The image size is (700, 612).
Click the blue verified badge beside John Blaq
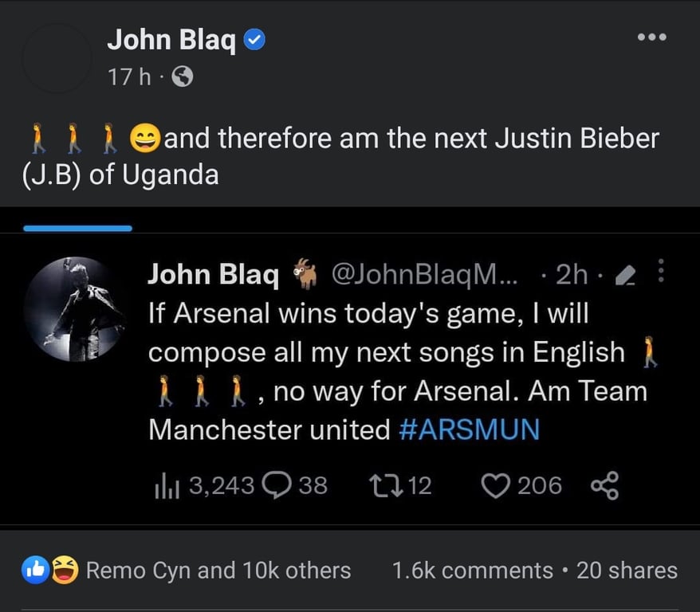pyautogui.click(x=254, y=39)
